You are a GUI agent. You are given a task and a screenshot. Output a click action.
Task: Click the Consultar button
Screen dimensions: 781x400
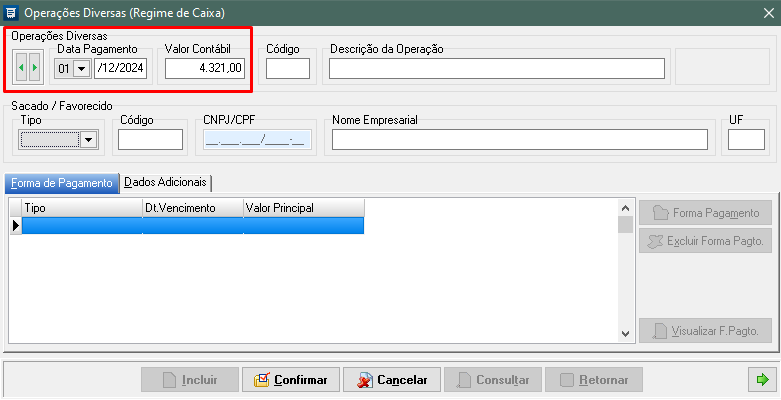pyautogui.click(x=495, y=380)
